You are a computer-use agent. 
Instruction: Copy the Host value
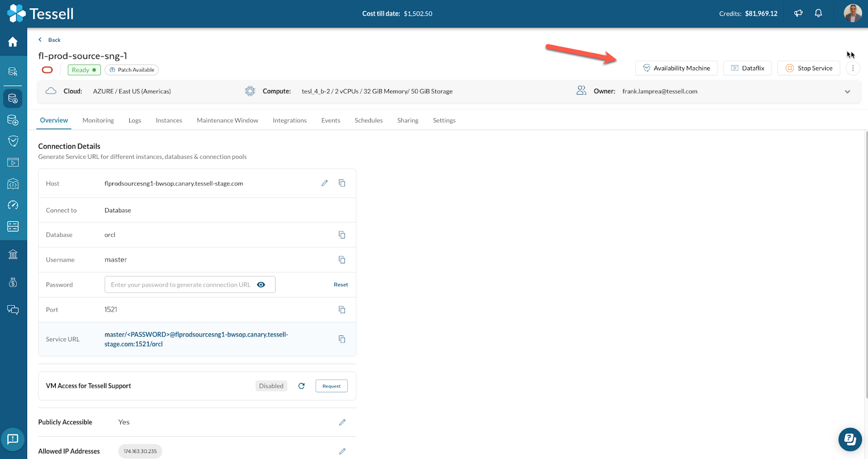(x=342, y=183)
